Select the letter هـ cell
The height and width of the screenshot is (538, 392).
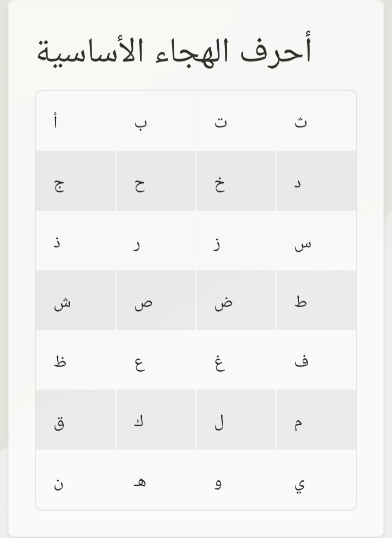click(x=156, y=480)
